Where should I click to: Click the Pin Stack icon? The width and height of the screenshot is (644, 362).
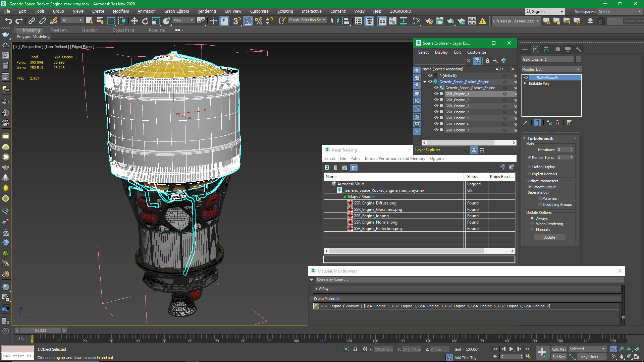526,123
